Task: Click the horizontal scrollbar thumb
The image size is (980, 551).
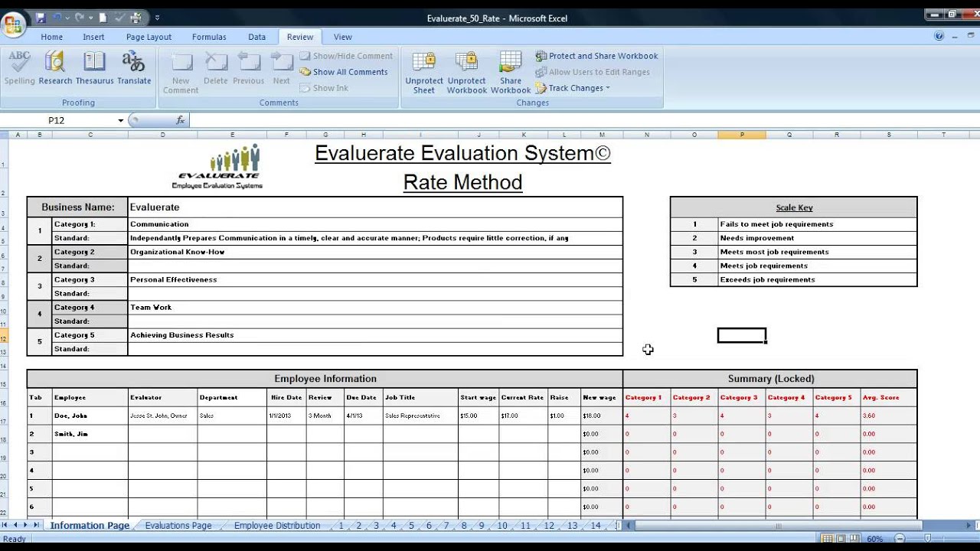Action: (779, 526)
